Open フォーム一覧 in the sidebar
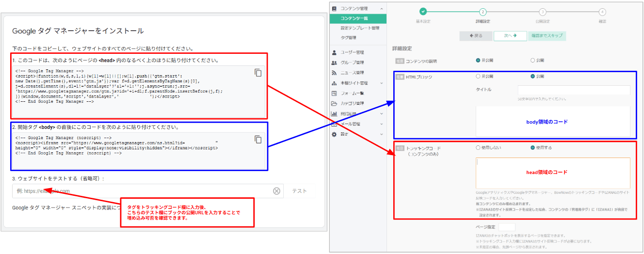Image resolution: width=644 pixels, height=254 pixels. click(352, 93)
